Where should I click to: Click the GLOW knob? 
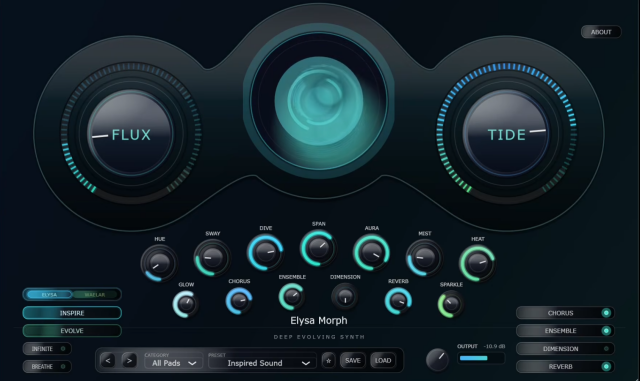[x=186, y=304]
